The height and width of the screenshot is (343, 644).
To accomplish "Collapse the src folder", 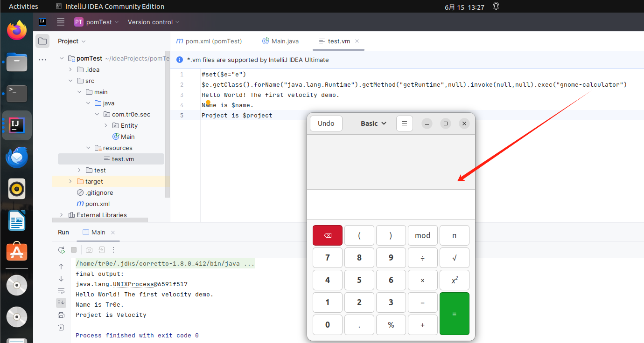I will pyautogui.click(x=70, y=81).
